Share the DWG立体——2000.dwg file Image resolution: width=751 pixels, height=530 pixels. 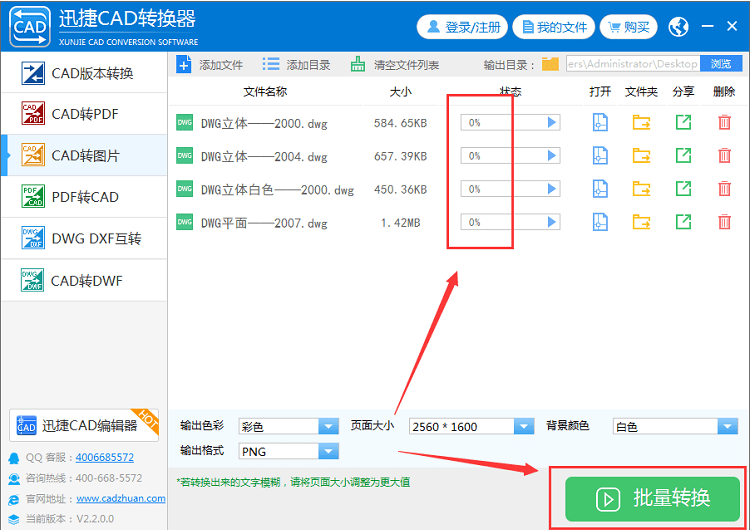coord(683,122)
